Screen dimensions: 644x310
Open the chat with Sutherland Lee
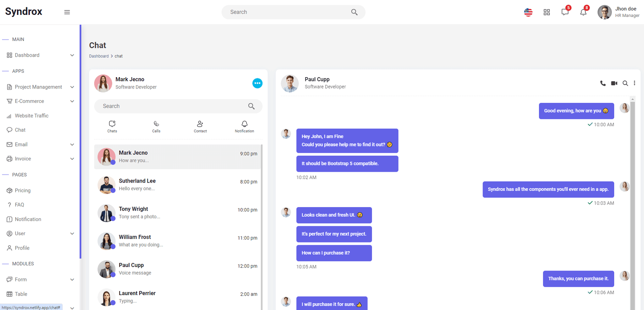(x=178, y=185)
